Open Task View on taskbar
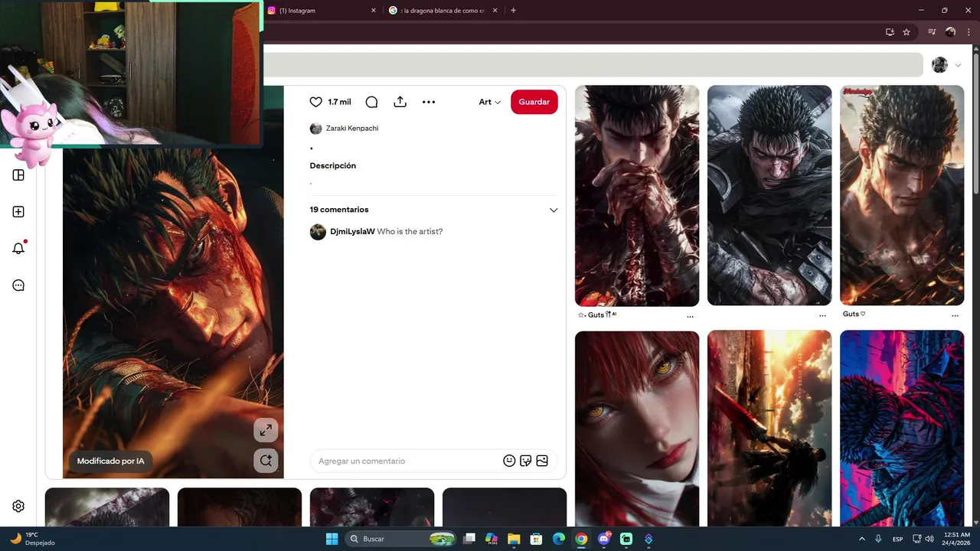This screenshot has height=551, width=980. (x=469, y=539)
